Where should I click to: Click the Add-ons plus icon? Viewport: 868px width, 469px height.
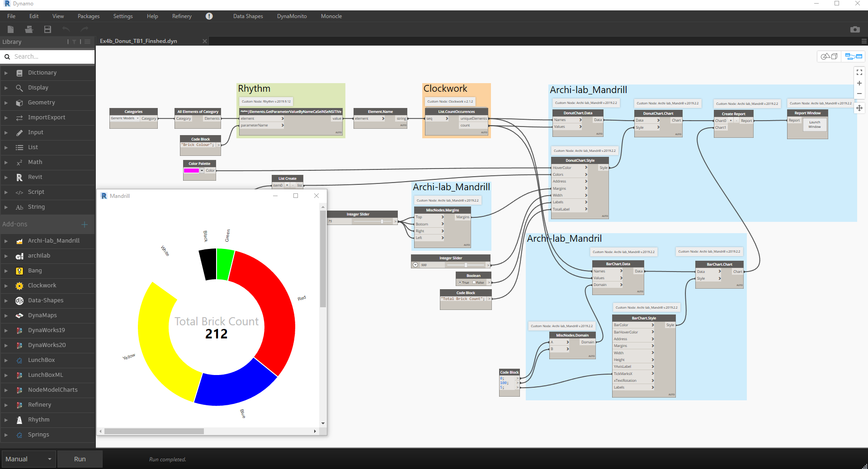(84, 225)
